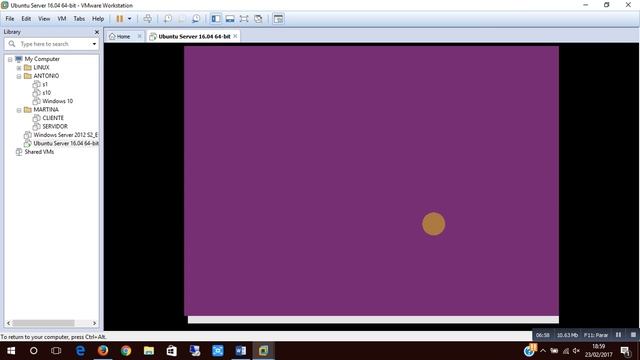This screenshot has width=640, height=360.
Task: Select the MARTINA folder
Action: tap(46, 109)
